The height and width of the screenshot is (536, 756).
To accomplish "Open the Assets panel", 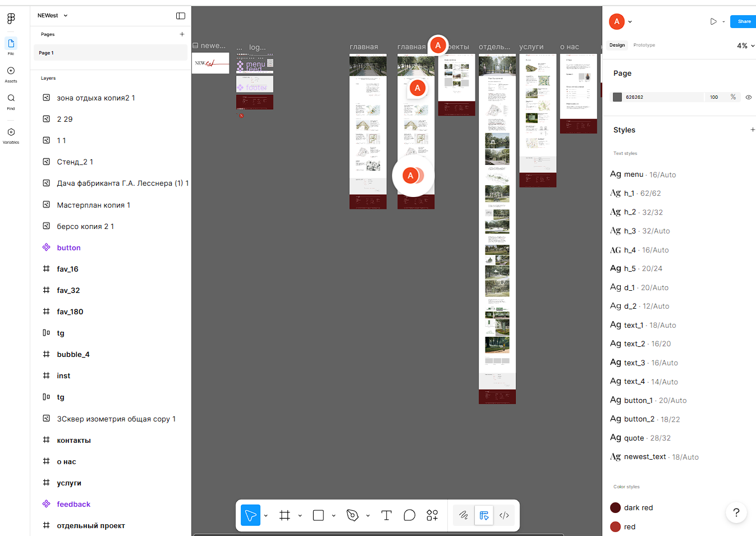I will coord(11,74).
